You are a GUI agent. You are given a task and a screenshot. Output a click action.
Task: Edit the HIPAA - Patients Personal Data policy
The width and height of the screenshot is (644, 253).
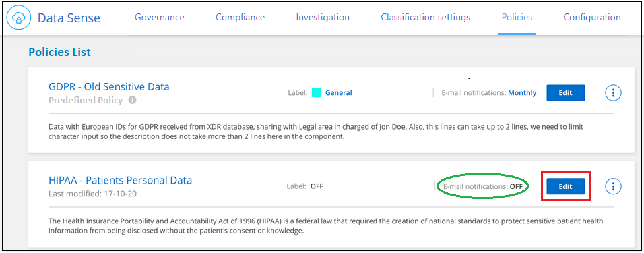pyautogui.click(x=566, y=186)
